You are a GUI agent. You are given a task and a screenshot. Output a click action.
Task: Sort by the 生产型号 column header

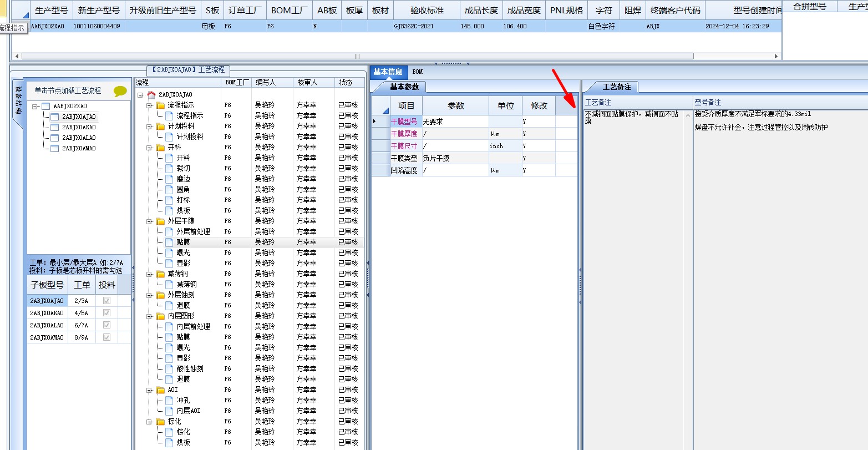pos(51,11)
